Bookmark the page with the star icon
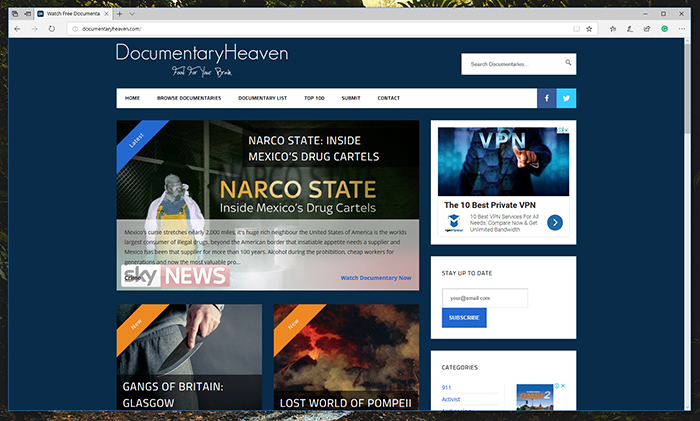 tap(589, 29)
